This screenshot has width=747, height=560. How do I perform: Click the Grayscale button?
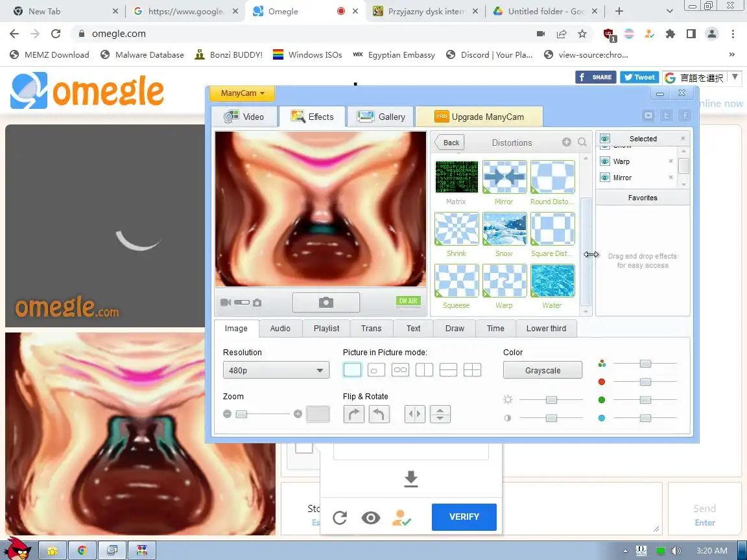click(x=543, y=371)
